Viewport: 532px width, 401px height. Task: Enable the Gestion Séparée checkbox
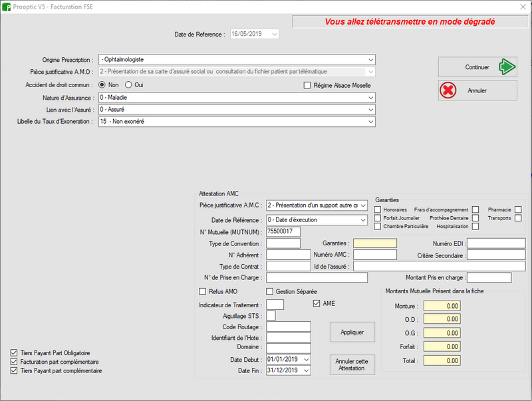[270, 291]
